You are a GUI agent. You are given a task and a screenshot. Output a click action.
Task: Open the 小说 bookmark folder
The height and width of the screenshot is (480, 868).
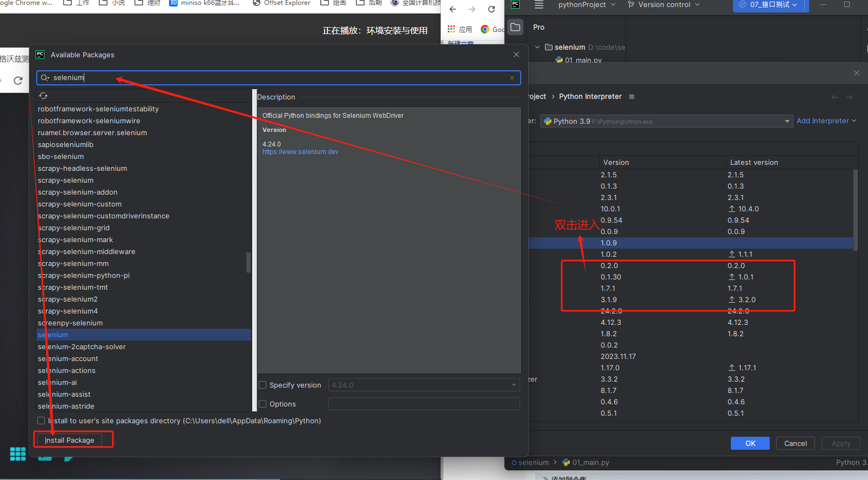click(112, 3)
